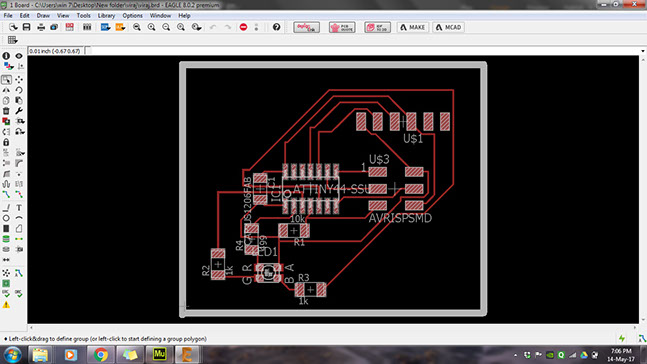Select the Via tool
This screenshot has height=364, width=647.
[x=6, y=239]
